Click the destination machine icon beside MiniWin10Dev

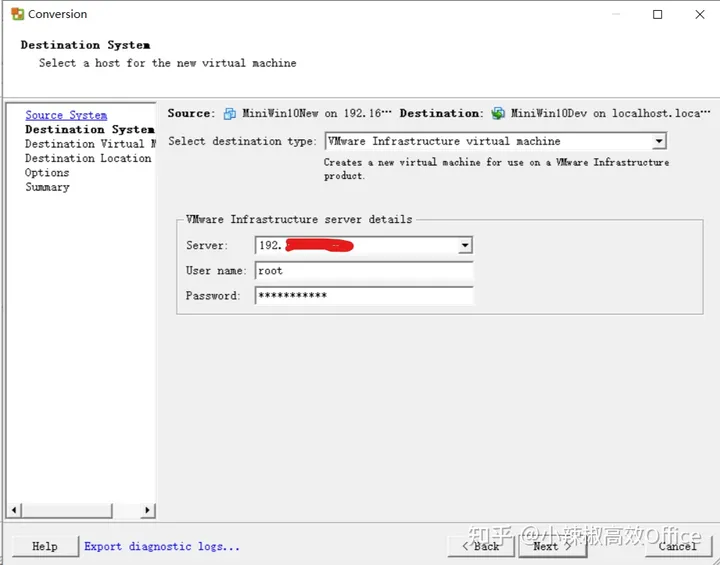(x=498, y=113)
